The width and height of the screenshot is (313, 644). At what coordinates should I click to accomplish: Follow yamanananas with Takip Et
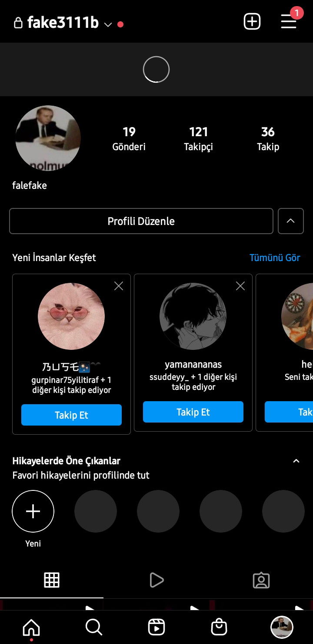[193, 412]
